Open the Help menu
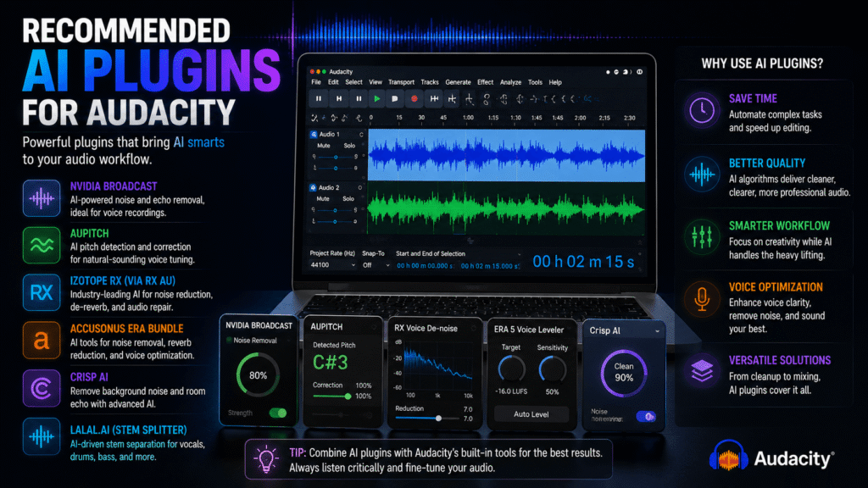The width and height of the screenshot is (868, 488). tap(555, 82)
